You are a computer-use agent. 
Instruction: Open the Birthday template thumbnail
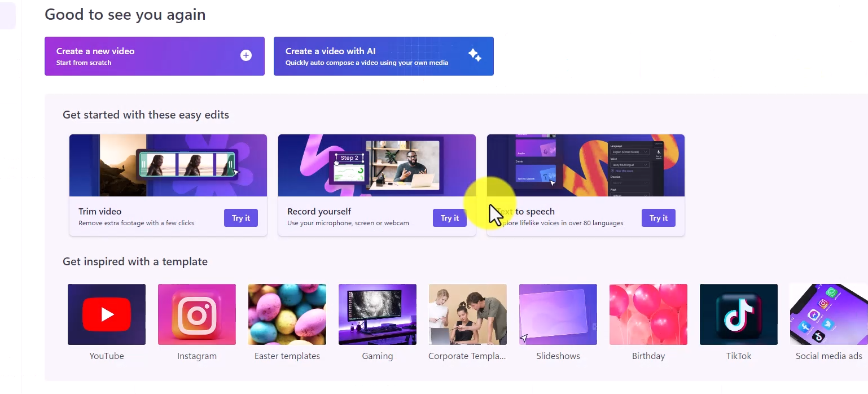[648, 314]
